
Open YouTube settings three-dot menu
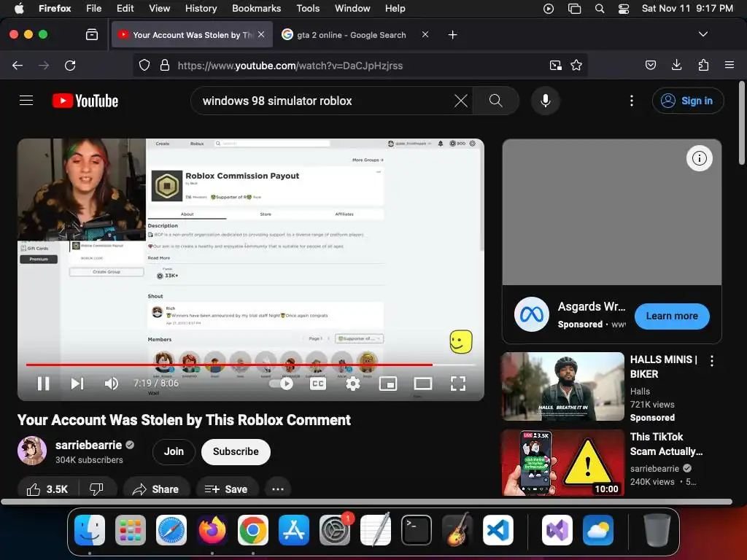click(x=632, y=101)
